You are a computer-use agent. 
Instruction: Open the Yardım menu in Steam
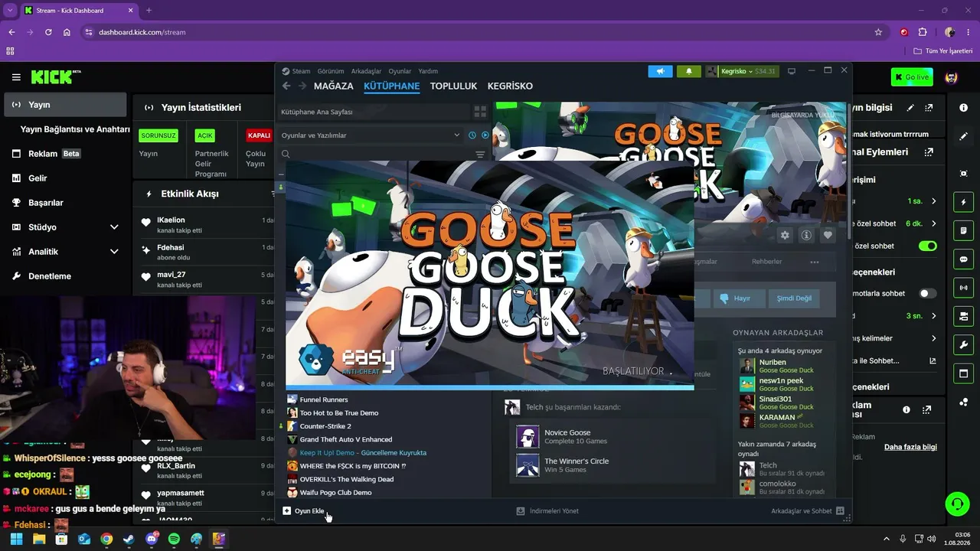point(428,71)
